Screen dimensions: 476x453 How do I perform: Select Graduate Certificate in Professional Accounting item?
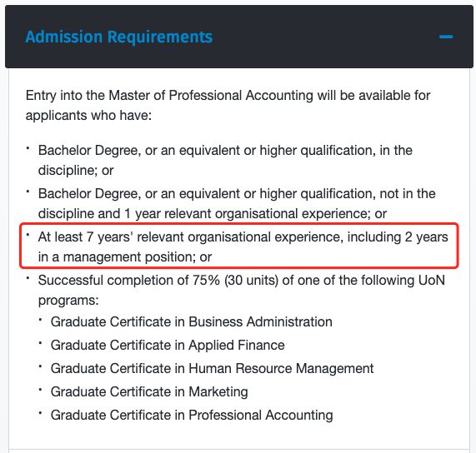tap(192, 416)
